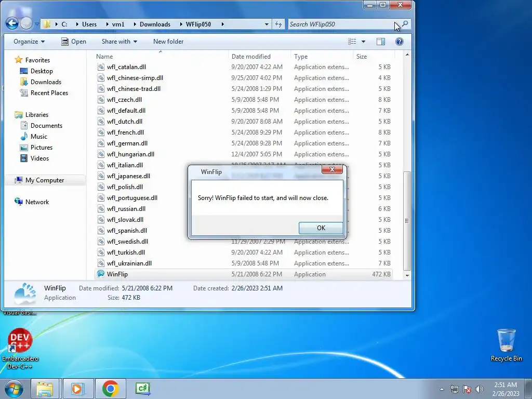This screenshot has height=399, width=532.
Task: Click the file list vertical scrollbar thumb
Action: [x=407, y=220]
